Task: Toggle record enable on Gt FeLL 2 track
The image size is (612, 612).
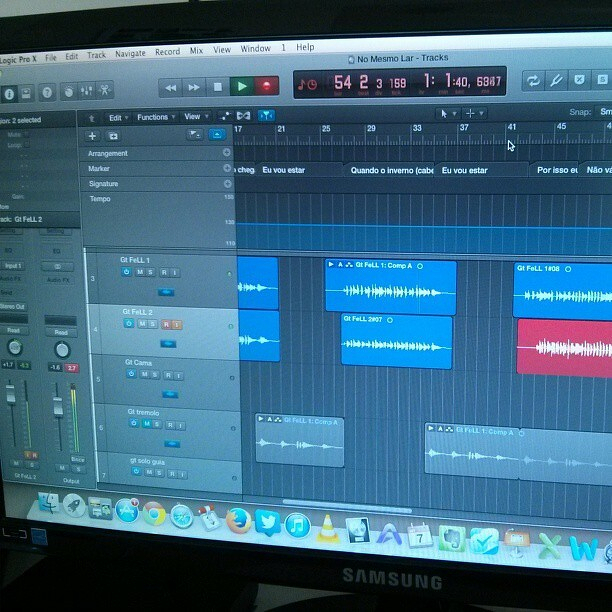Action: pos(165,324)
